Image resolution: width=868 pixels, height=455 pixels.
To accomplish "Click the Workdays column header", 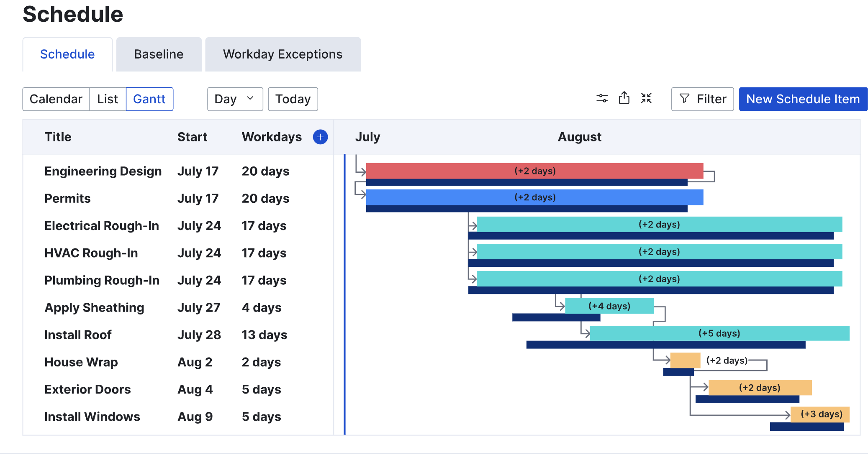I will click(x=272, y=137).
